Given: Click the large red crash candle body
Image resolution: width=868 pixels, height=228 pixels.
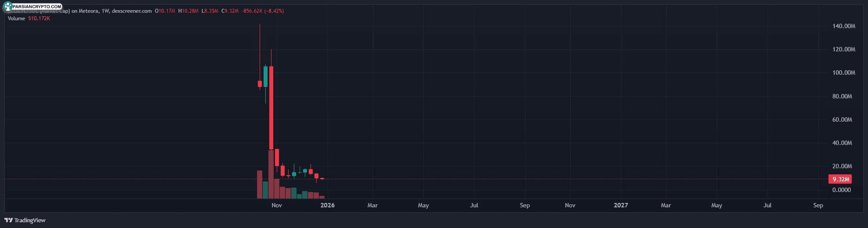Looking at the screenshot, I should pyautogui.click(x=271, y=108).
